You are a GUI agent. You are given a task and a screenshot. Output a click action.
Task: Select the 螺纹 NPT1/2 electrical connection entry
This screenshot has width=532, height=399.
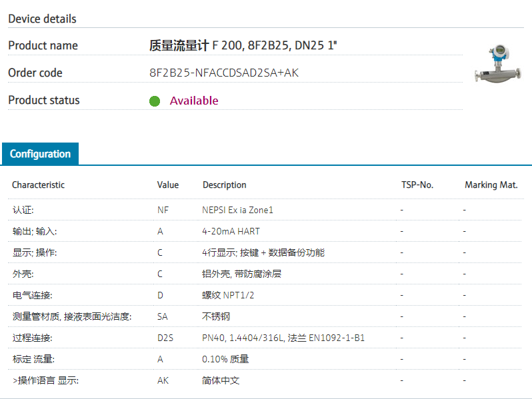[227, 295]
